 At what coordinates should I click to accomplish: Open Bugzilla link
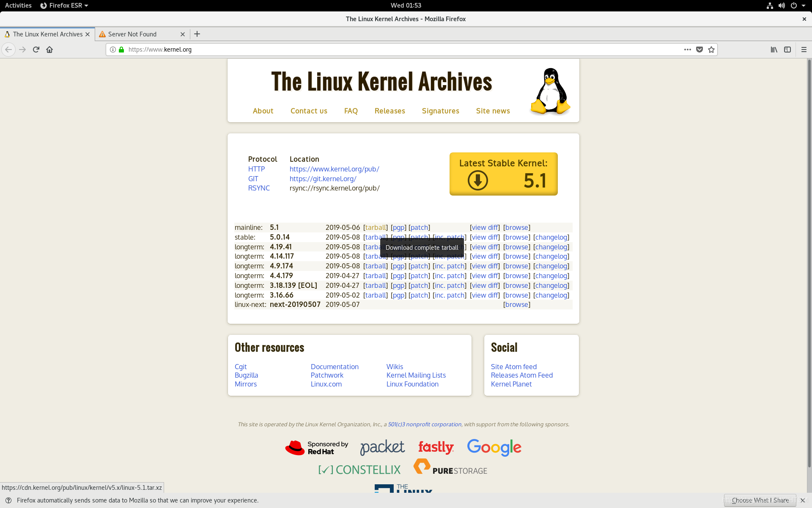[x=246, y=375]
